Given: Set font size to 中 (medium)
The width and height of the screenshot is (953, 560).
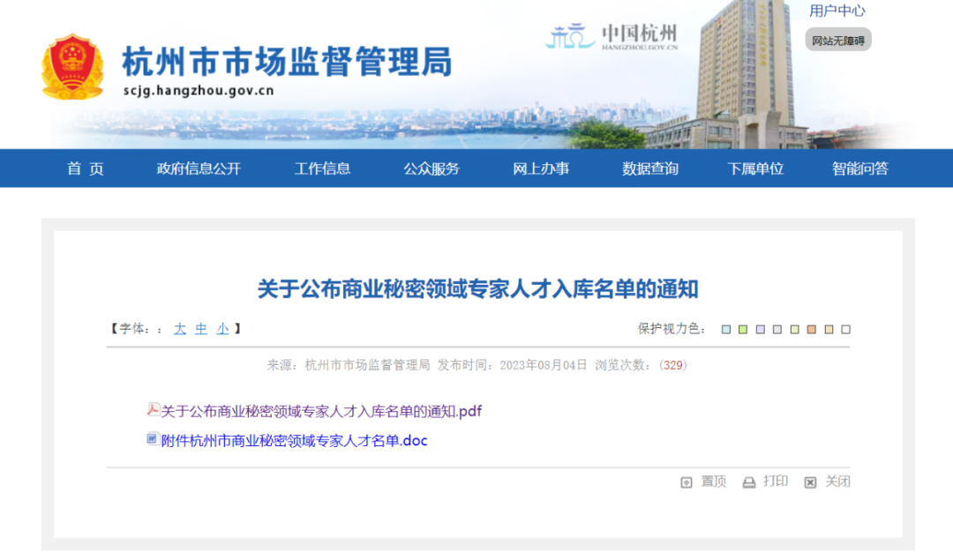Looking at the screenshot, I should pos(201,329).
